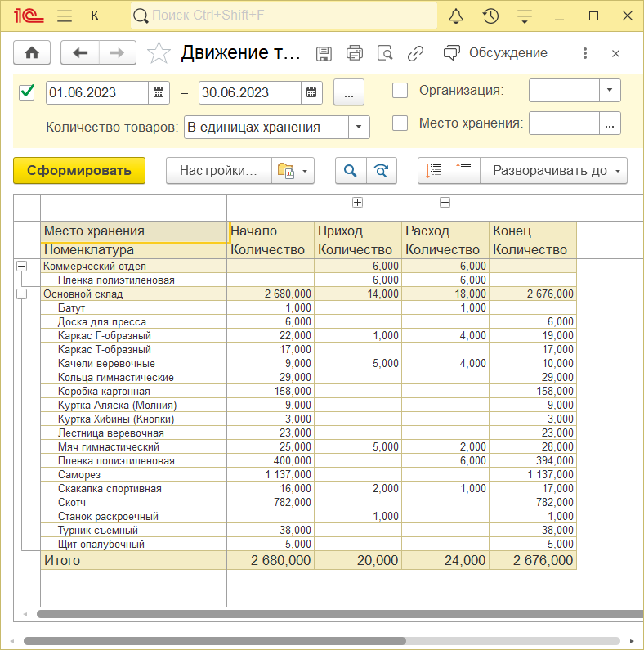The width and height of the screenshot is (644, 650).
Task: Expand the Приход column group plus
Action: click(357, 202)
